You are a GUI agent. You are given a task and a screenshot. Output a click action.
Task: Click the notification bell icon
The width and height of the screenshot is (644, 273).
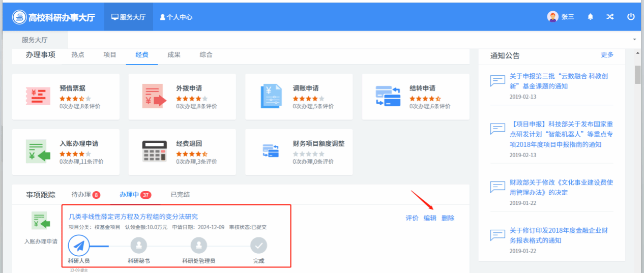point(590,17)
